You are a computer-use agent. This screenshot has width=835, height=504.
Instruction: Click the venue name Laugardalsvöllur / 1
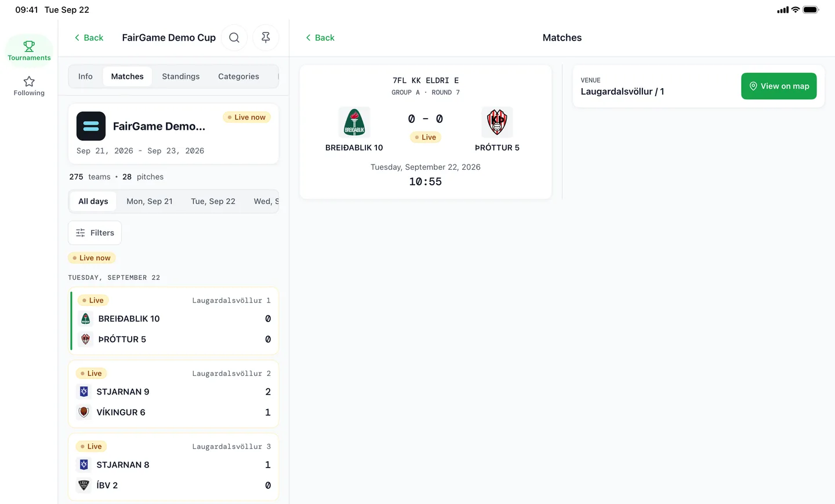(622, 92)
